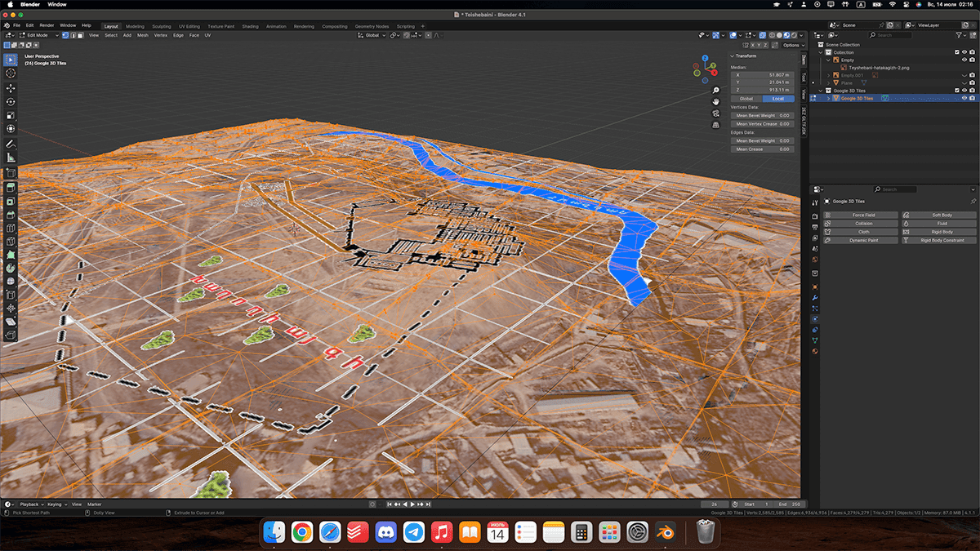
Task: Click the pan hand viewport icon
Action: click(715, 101)
